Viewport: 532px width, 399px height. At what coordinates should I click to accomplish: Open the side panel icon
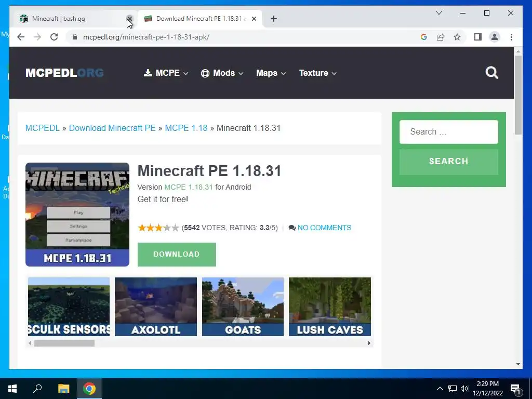point(478,37)
